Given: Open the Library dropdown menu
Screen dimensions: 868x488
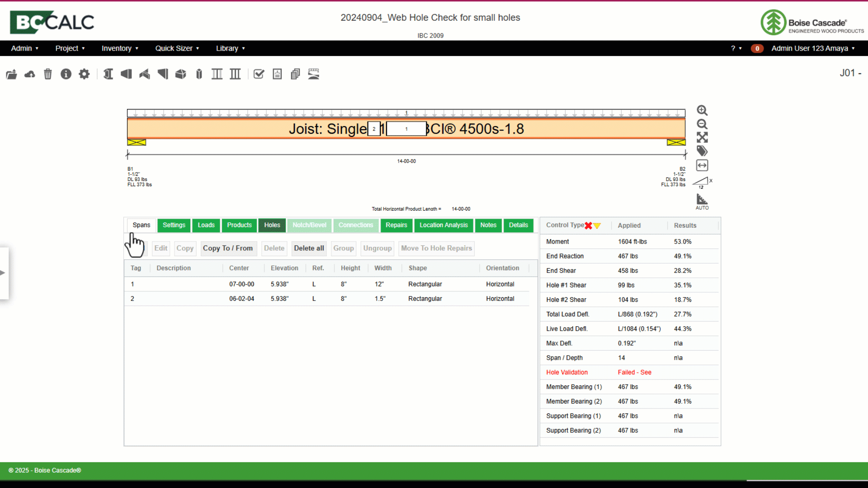Looking at the screenshot, I should [x=231, y=48].
